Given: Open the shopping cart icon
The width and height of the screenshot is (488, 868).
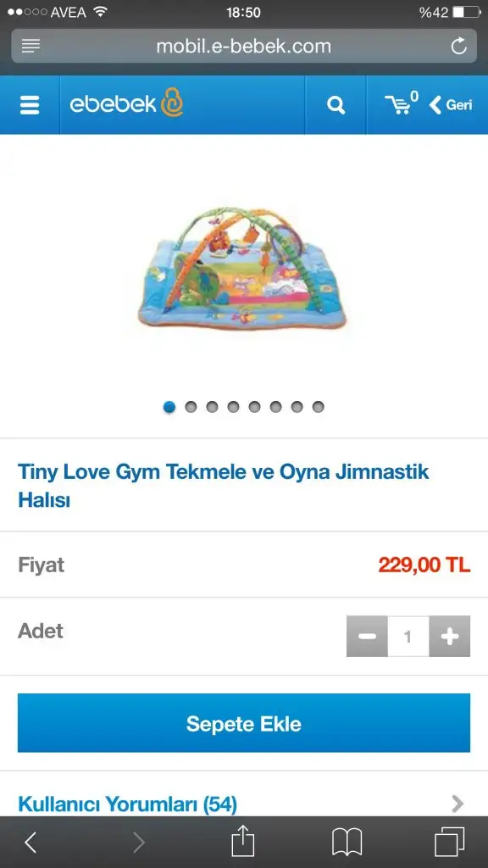Looking at the screenshot, I should [x=402, y=103].
